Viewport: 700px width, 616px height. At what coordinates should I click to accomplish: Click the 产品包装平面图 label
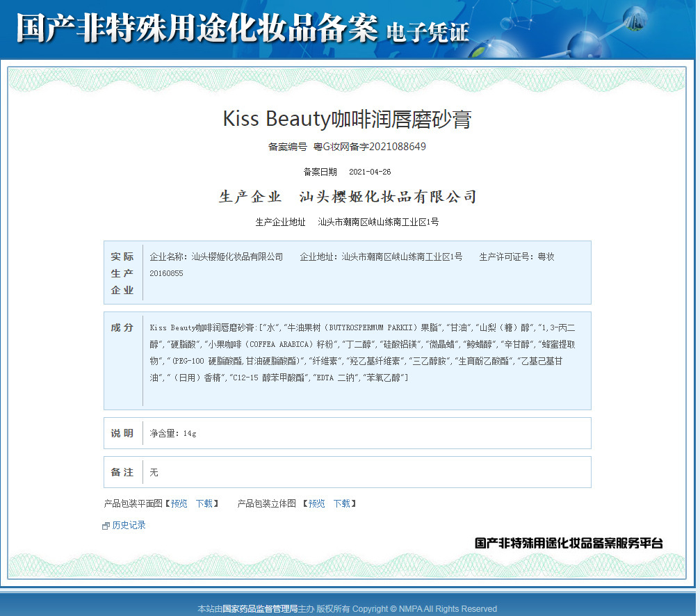click(x=133, y=503)
